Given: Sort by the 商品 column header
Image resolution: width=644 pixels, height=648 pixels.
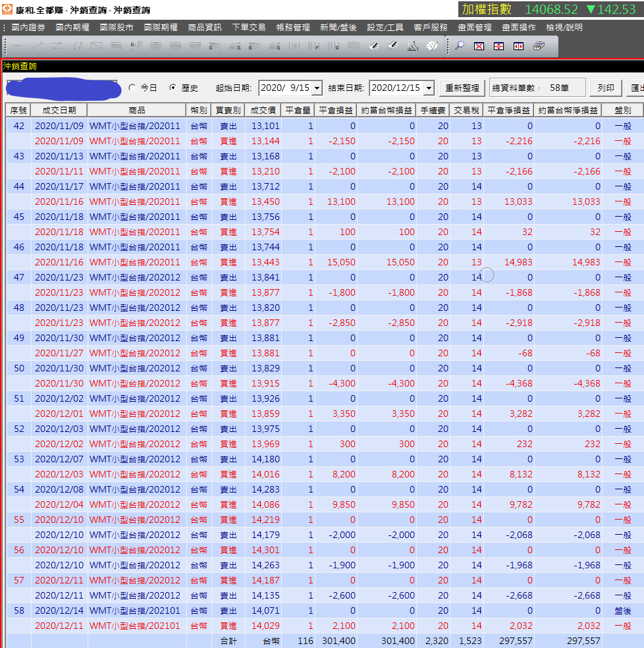Looking at the screenshot, I should (x=137, y=111).
